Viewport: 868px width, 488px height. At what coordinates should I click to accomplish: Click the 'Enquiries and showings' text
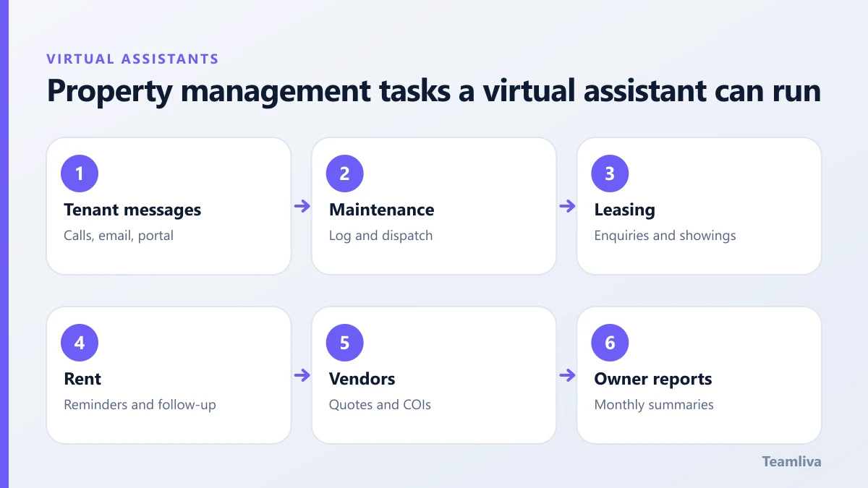tap(665, 236)
